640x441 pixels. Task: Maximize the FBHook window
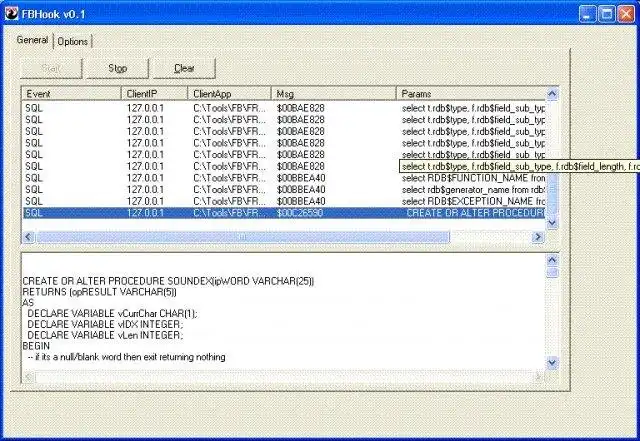607,14
